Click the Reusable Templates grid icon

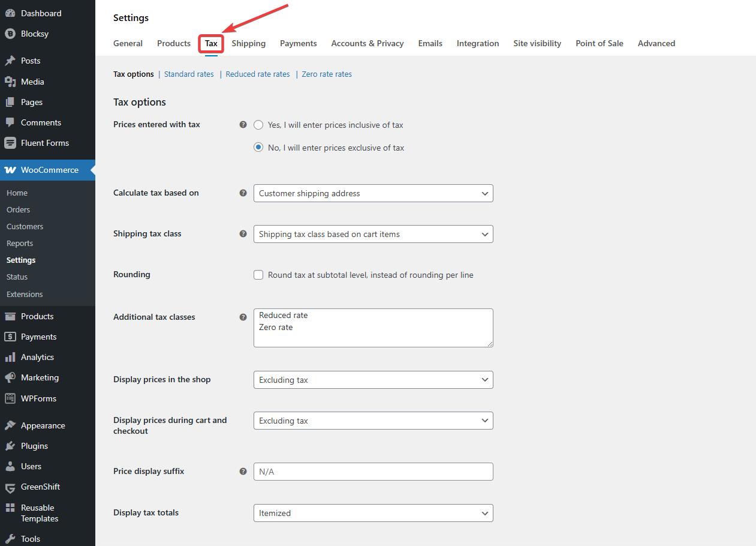[10, 508]
